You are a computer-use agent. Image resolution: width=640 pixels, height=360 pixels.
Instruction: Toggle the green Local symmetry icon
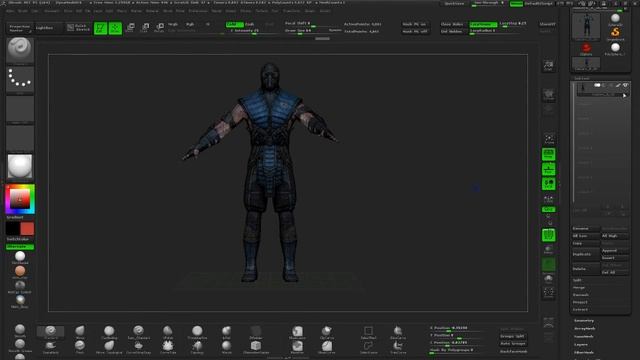coord(549,184)
